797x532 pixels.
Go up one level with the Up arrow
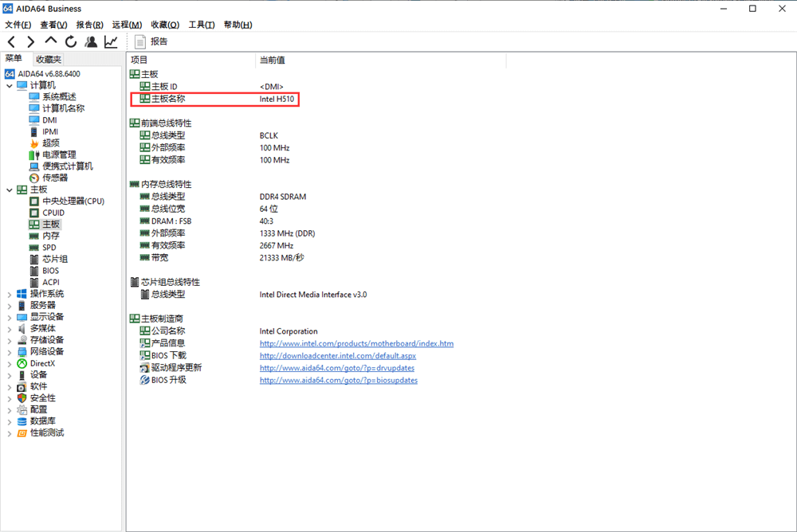[x=51, y=41]
